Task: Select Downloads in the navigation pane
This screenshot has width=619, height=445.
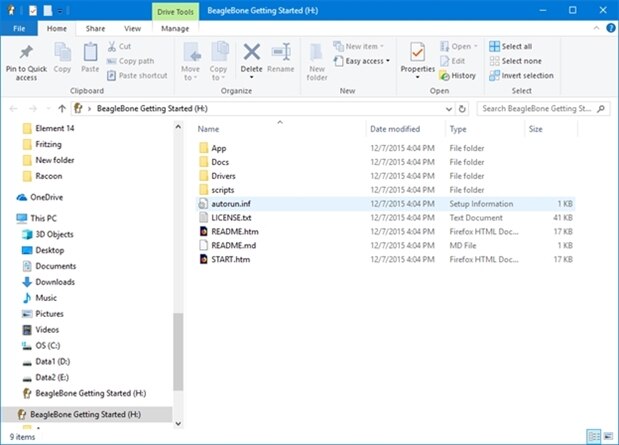Action: coord(56,282)
